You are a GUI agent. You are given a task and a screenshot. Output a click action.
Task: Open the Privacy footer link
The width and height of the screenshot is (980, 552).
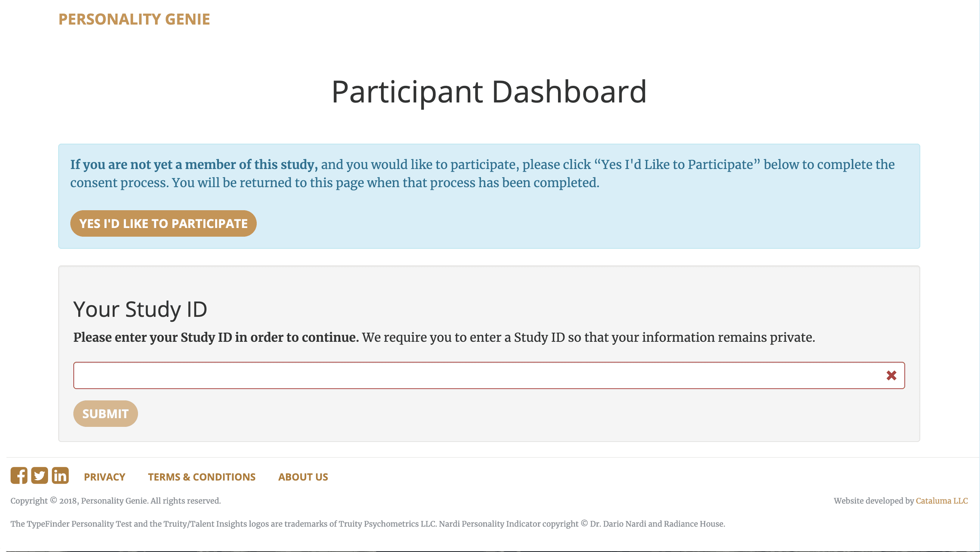click(104, 477)
